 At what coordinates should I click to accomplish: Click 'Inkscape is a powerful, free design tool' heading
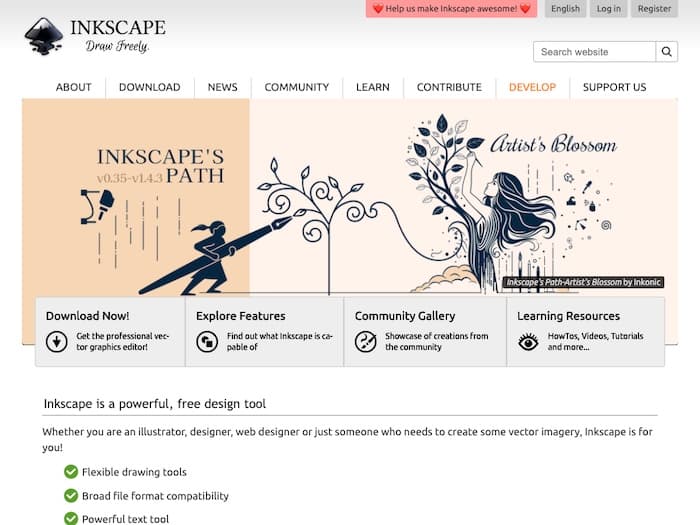click(x=154, y=404)
